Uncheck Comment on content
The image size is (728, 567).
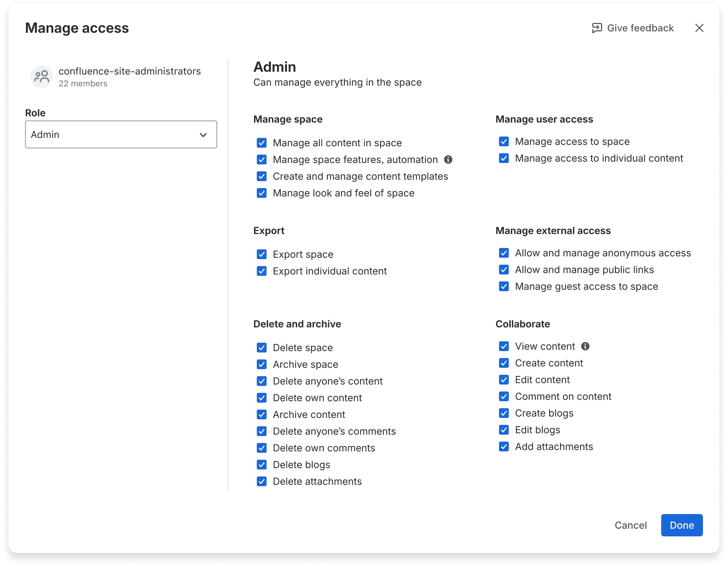tap(504, 396)
